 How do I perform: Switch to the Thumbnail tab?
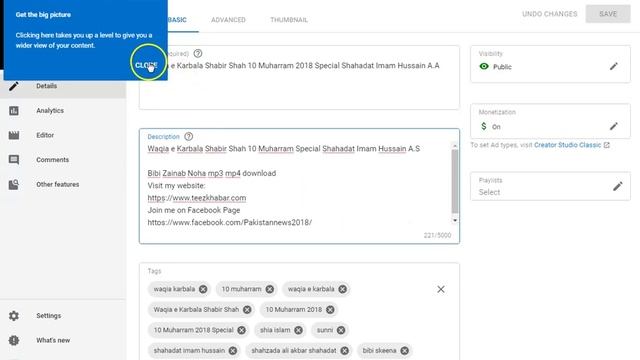click(289, 20)
